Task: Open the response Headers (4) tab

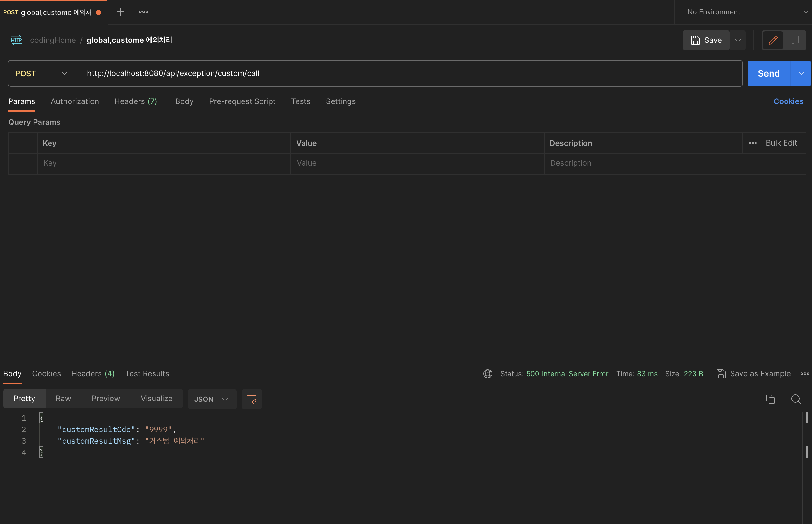Action: pos(93,374)
